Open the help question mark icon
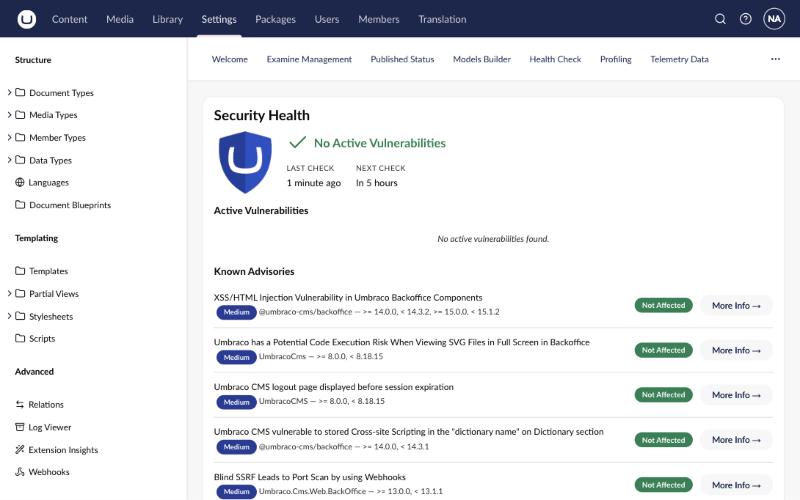Image resolution: width=800 pixels, height=500 pixels. 745,19
